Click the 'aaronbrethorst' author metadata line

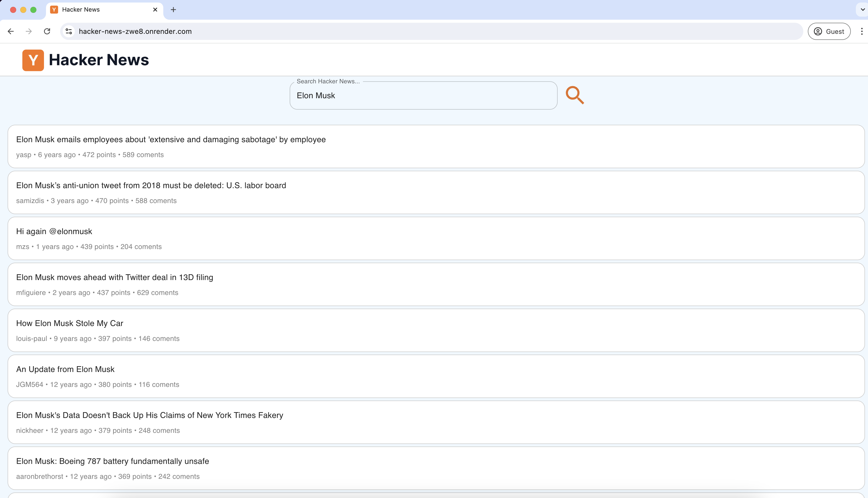pos(108,477)
